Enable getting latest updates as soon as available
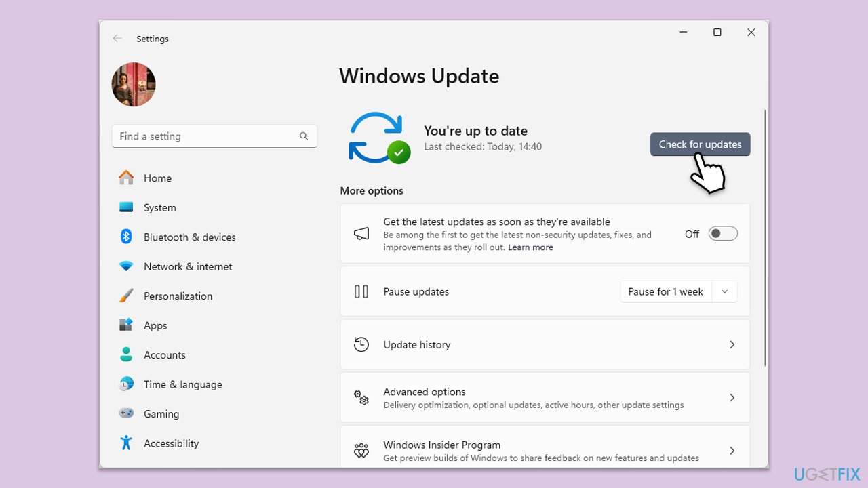Screen dimensions: 868x488 [x=722, y=232]
